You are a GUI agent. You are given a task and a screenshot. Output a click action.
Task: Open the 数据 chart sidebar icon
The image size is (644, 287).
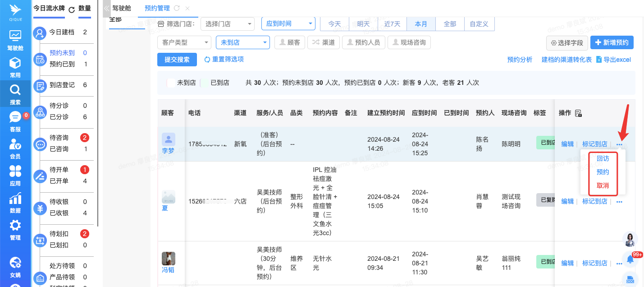[x=15, y=202]
